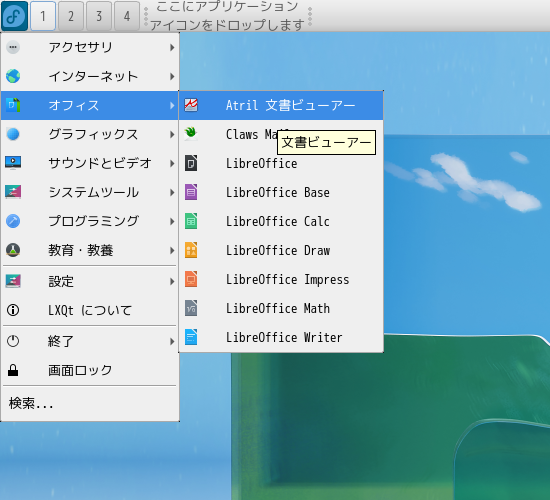
Task: Expand the 終了 submenu arrow
Action: tap(172, 341)
